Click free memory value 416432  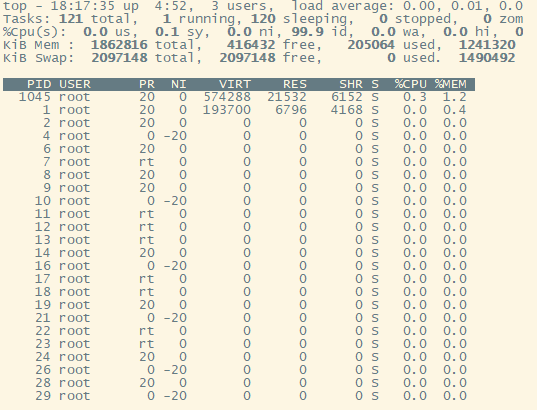251,45
